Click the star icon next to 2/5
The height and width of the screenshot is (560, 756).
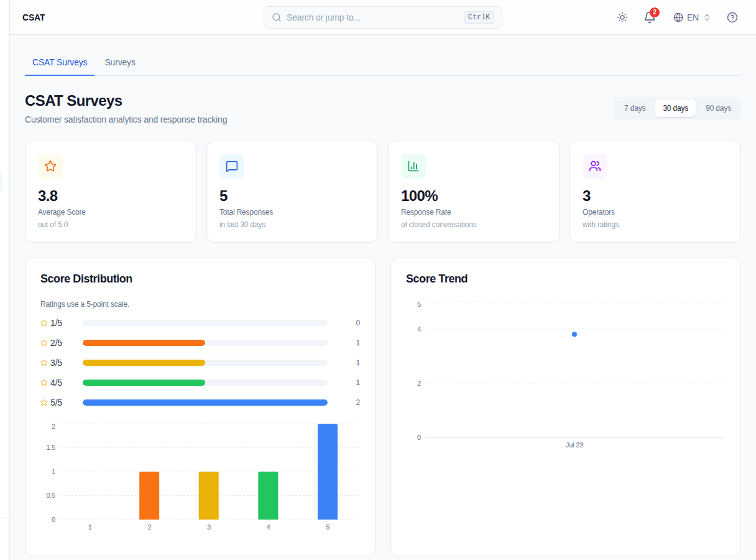pos(44,343)
